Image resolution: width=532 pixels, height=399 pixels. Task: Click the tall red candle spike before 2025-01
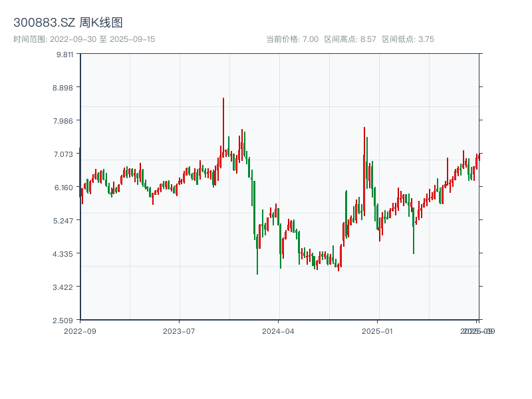[x=364, y=172]
